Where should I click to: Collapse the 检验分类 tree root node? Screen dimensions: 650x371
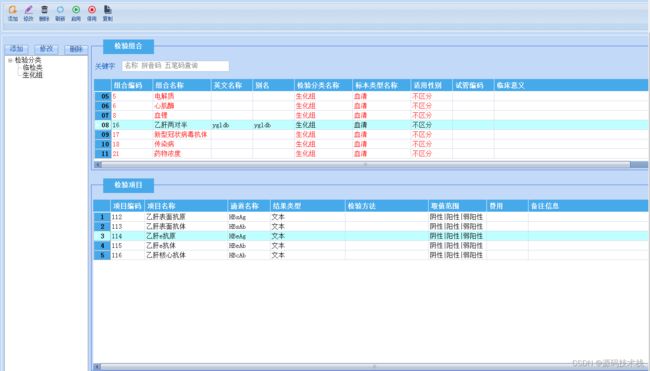[10, 60]
